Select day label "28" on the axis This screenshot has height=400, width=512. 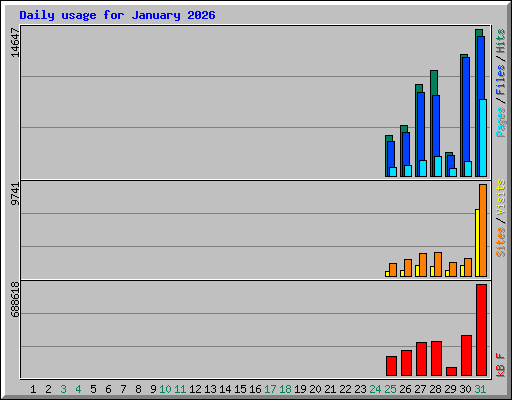point(435,389)
